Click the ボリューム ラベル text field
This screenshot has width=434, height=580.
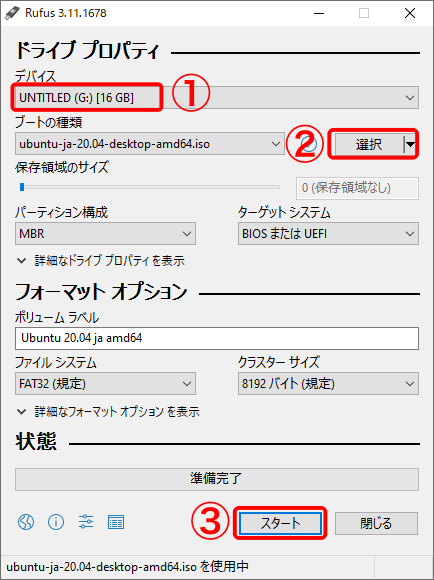217,338
